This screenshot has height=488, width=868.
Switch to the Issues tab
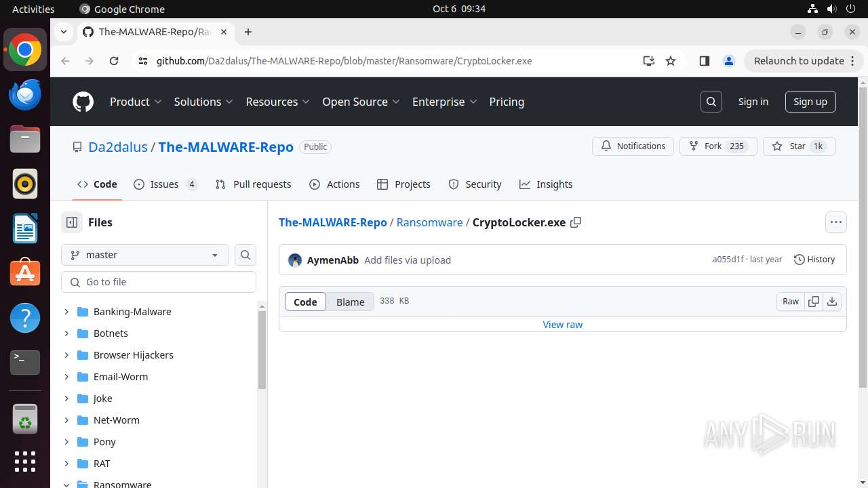click(x=166, y=184)
